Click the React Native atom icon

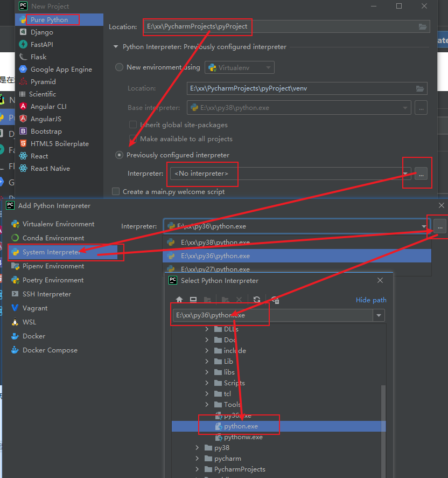click(23, 168)
